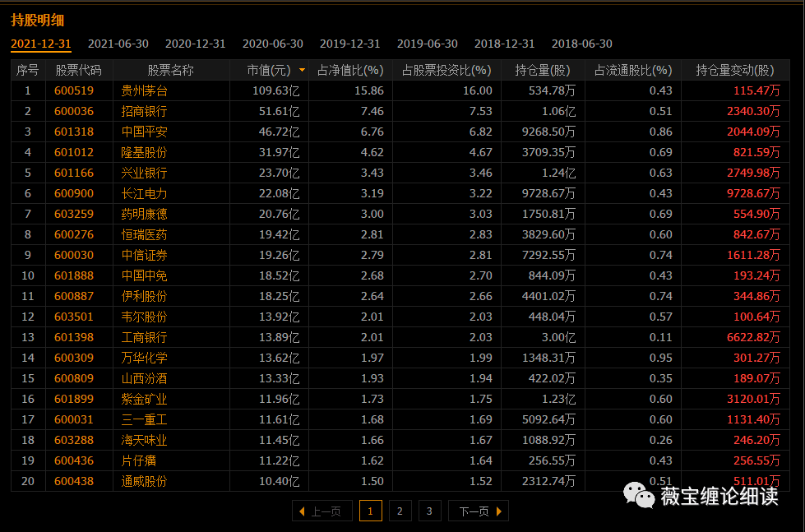This screenshot has height=532, width=805.
Task: Open 紫金矿业 stock link
Action: [144, 399]
